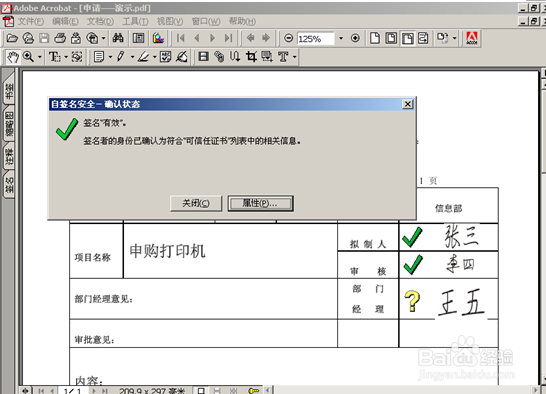Close the 自签名安全 dialog with X
The image size is (546, 394).
click(407, 104)
